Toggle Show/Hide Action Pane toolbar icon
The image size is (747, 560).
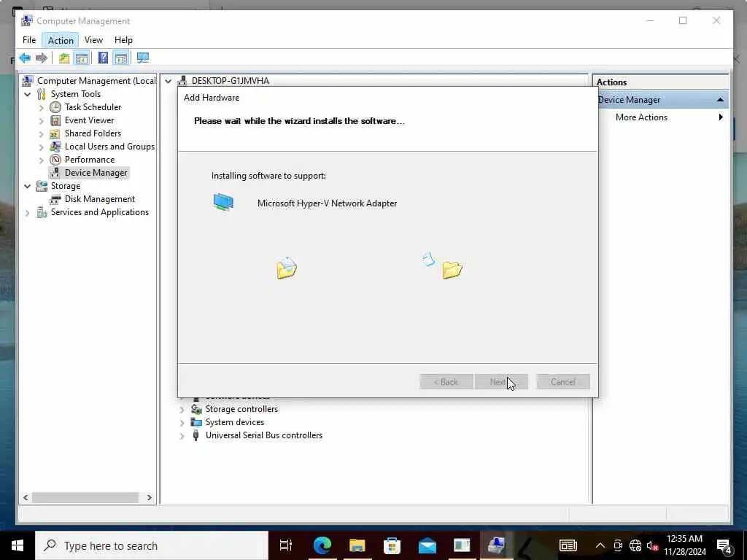121,58
